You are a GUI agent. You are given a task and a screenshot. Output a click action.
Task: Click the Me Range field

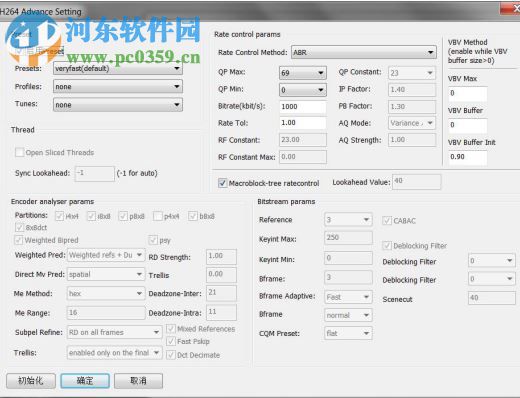[x=106, y=313]
